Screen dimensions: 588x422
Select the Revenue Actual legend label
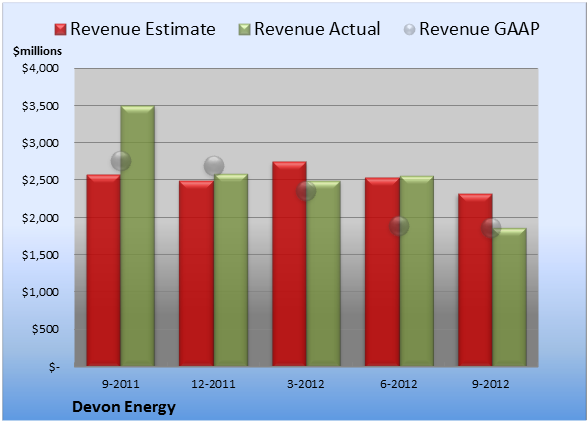[x=317, y=29]
